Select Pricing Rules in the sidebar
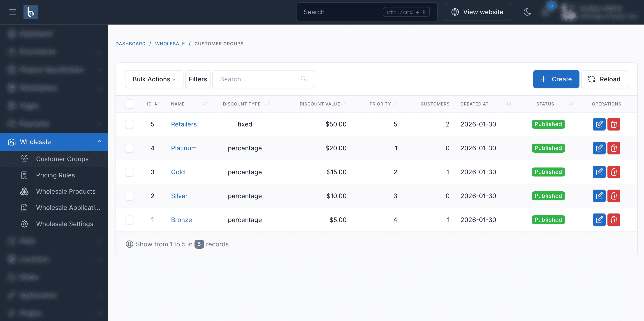The height and width of the screenshot is (321, 644). coord(55,175)
